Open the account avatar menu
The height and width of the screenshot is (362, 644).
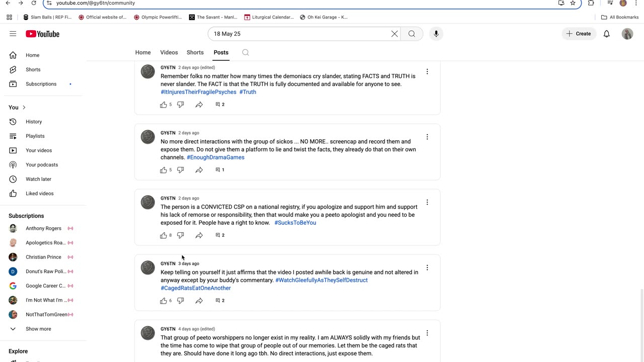[627, 34]
